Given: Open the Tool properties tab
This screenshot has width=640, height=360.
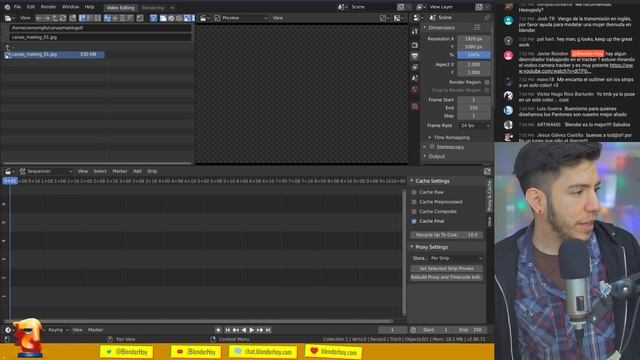Looking at the screenshot, I should pos(415,31).
